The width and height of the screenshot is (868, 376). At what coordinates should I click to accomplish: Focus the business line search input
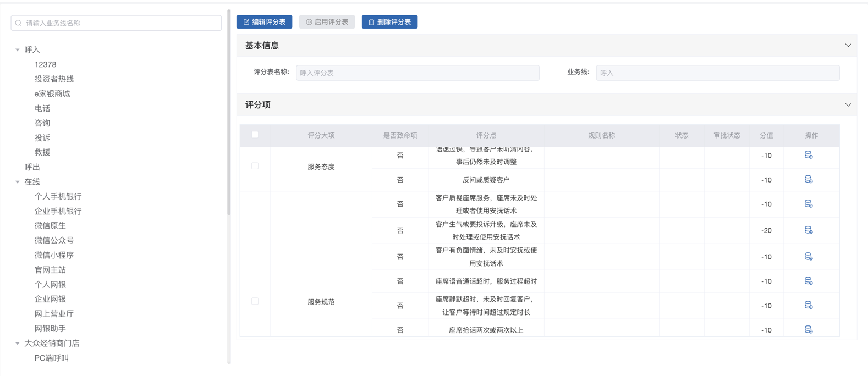(116, 23)
